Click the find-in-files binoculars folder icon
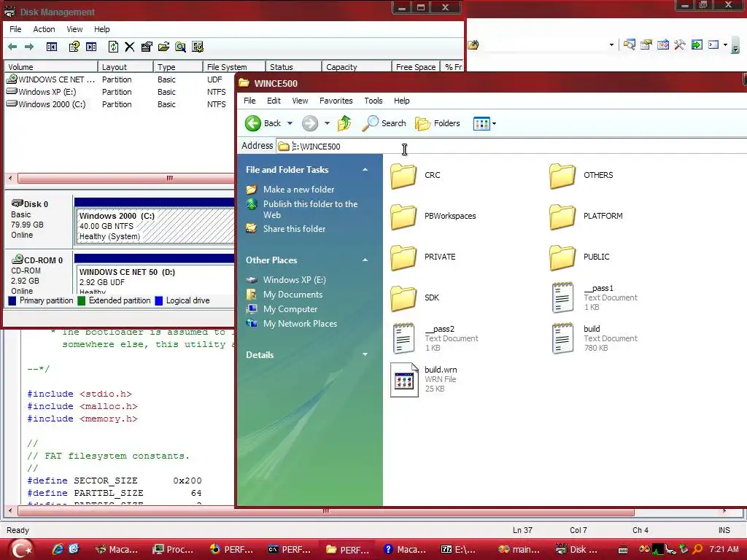This screenshot has width=747, height=560. pyautogui.click(x=473, y=45)
